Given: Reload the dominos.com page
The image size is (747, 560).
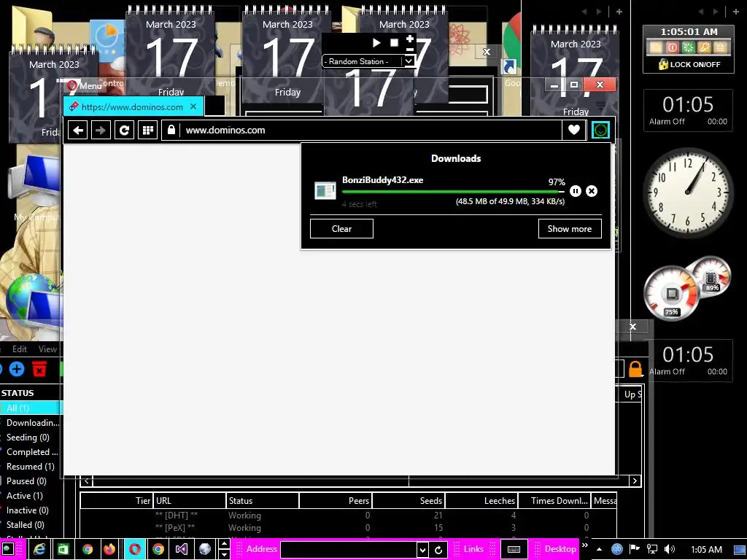Looking at the screenshot, I should (124, 130).
